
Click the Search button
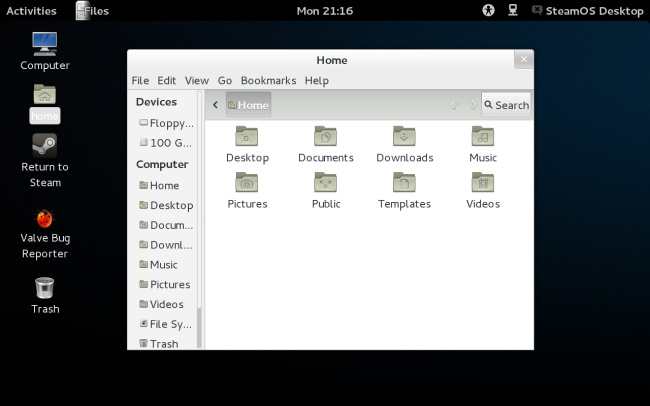click(x=506, y=105)
